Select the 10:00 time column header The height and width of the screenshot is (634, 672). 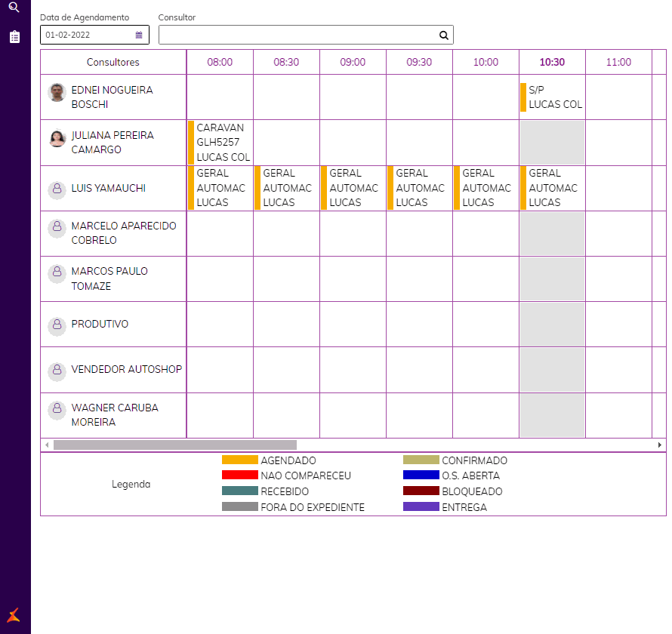coord(486,62)
